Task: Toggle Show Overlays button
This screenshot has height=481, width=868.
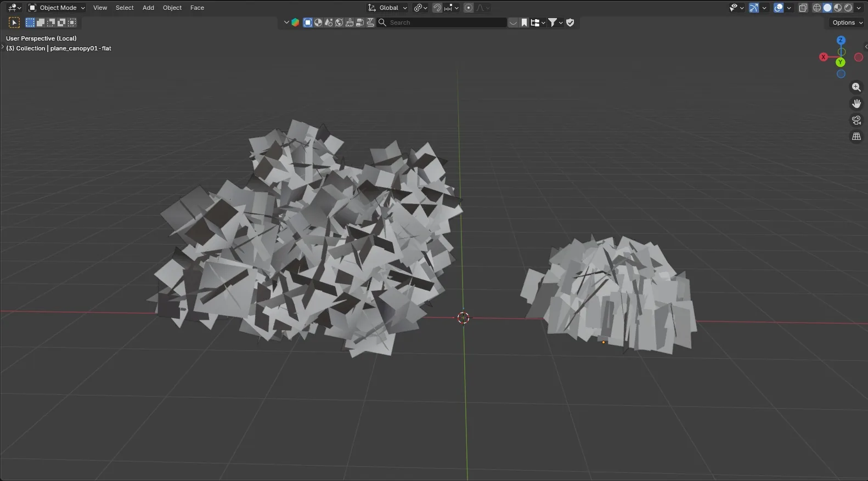Action: pyautogui.click(x=778, y=8)
